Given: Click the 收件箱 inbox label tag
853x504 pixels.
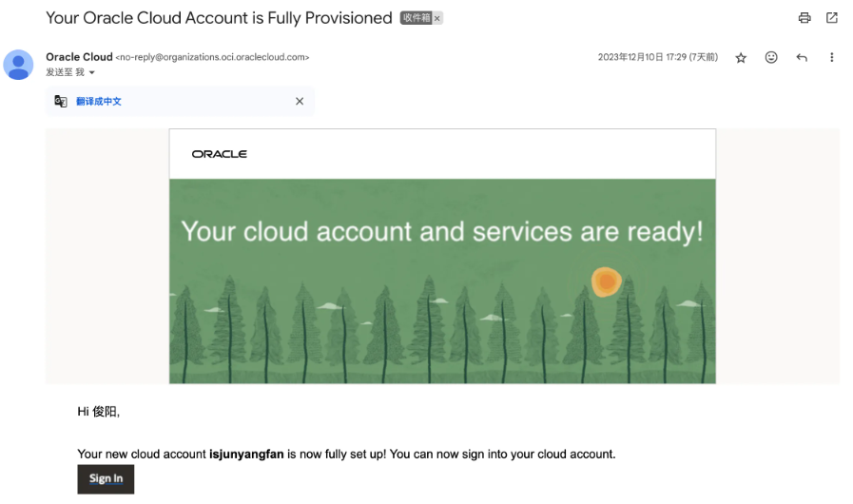Looking at the screenshot, I should (x=417, y=18).
